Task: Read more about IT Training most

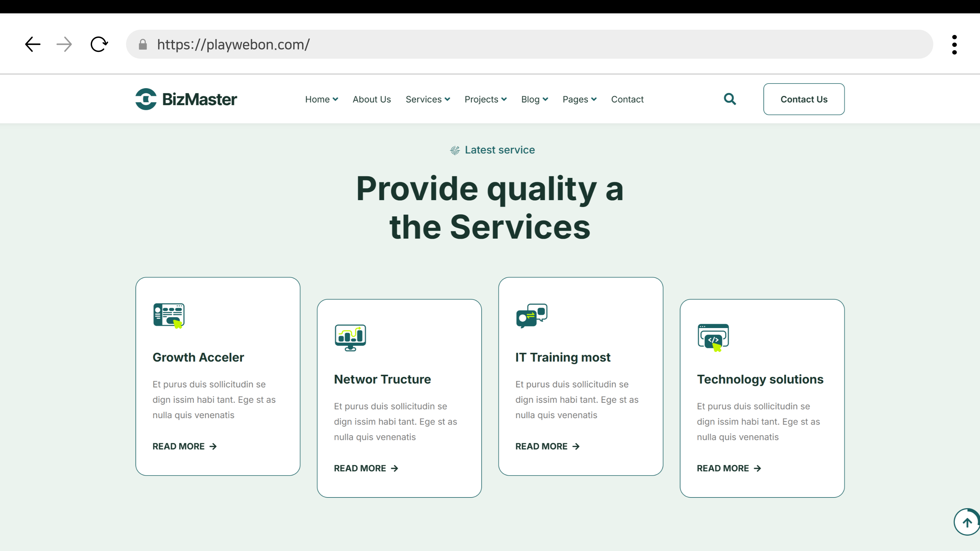Action: pyautogui.click(x=547, y=447)
